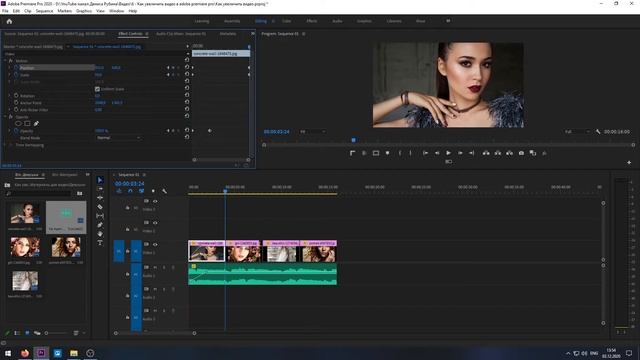The width and height of the screenshot is (640, 360).
Task: Toggle Linked Selection in timeline header
Action: (142, 191)
